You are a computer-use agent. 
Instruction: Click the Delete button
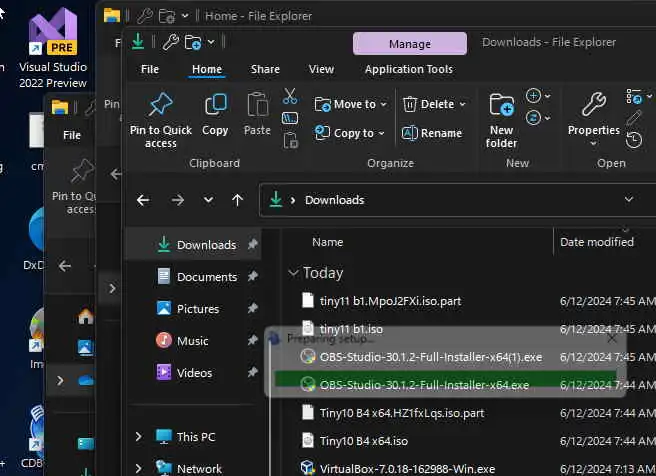pyautogui.click(x=428, y=104)
